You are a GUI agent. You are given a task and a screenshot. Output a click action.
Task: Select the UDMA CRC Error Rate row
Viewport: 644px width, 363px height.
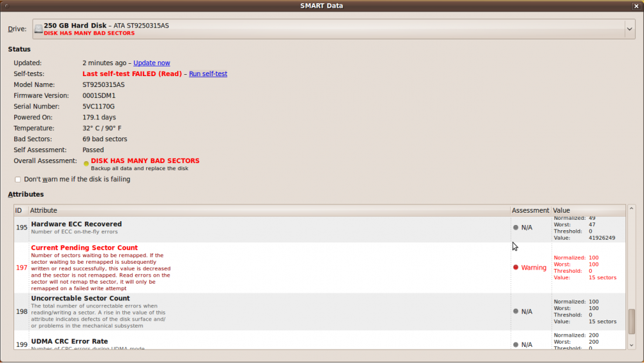[x=320, y=340]
